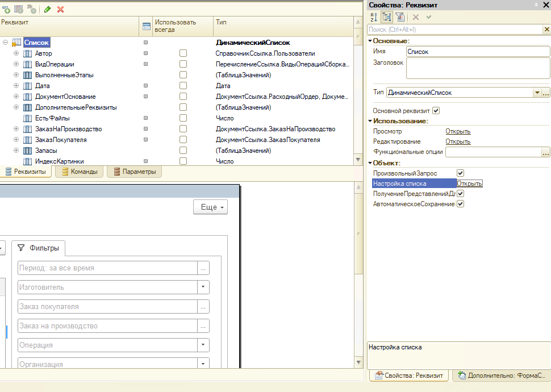Image resolution: width=551 pixels, height=392 pixels.
Task: Click the pin icon of the properties panel
Action: [x=536, y=5]
